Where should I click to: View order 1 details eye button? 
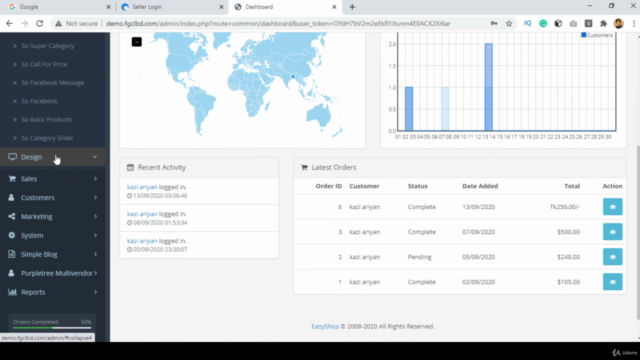click(612, 282)
